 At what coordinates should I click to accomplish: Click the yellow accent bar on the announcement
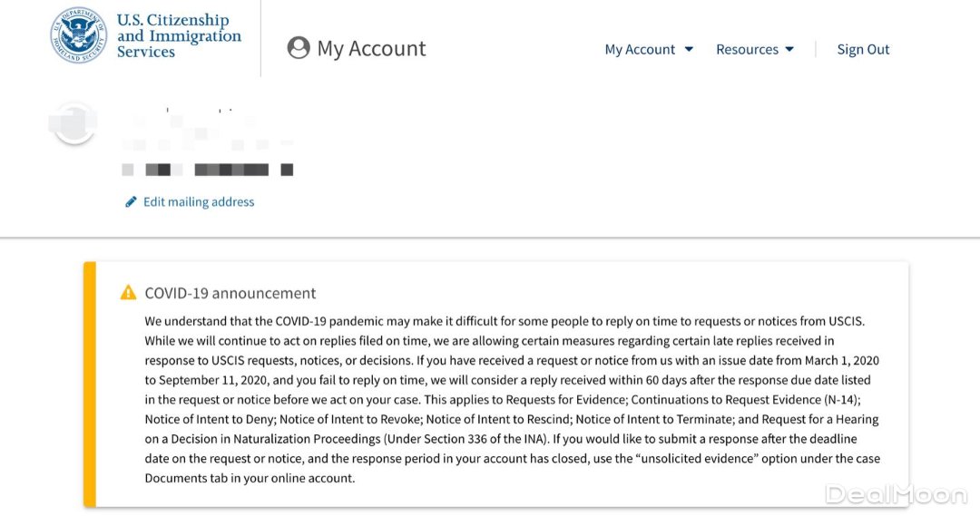[89, 384]
